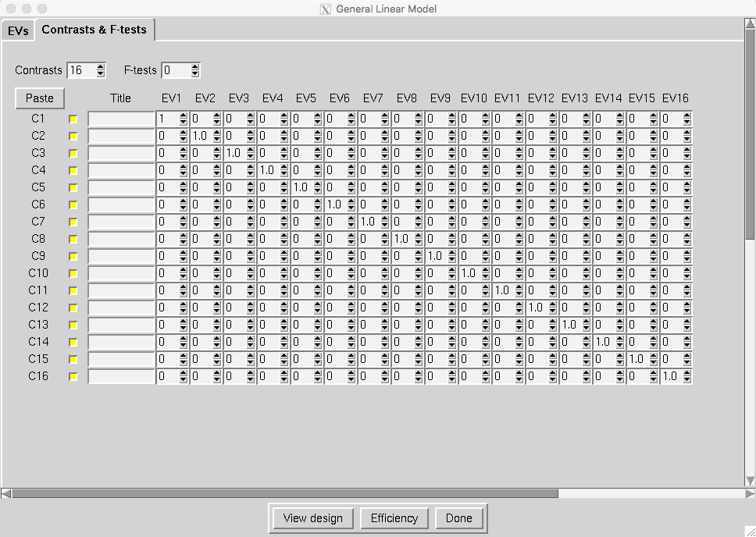This screenshot has width=756, height=537.
Task: Toggle the C11 yellow checkbox
Action: [x=73, y=290]
